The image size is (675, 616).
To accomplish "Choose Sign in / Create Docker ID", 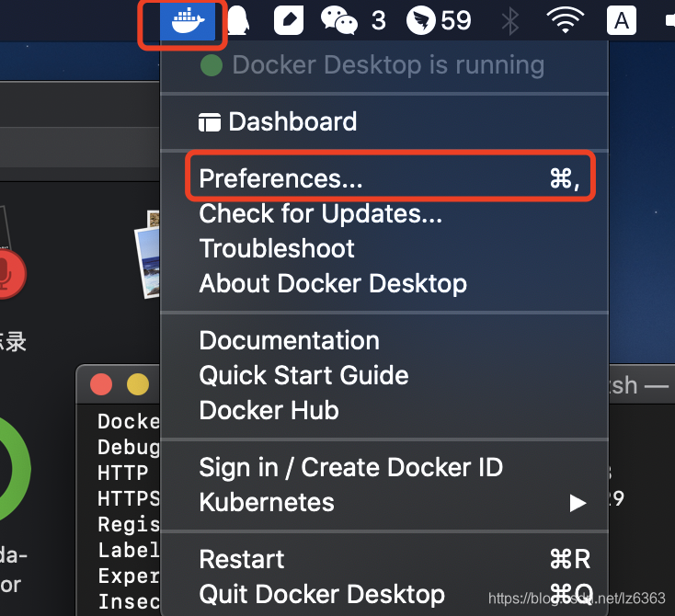I will click(x=384, y=467).
